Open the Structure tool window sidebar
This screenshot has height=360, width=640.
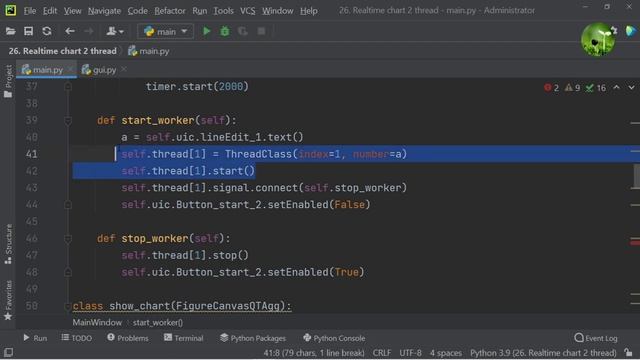(x=8, y=244)
